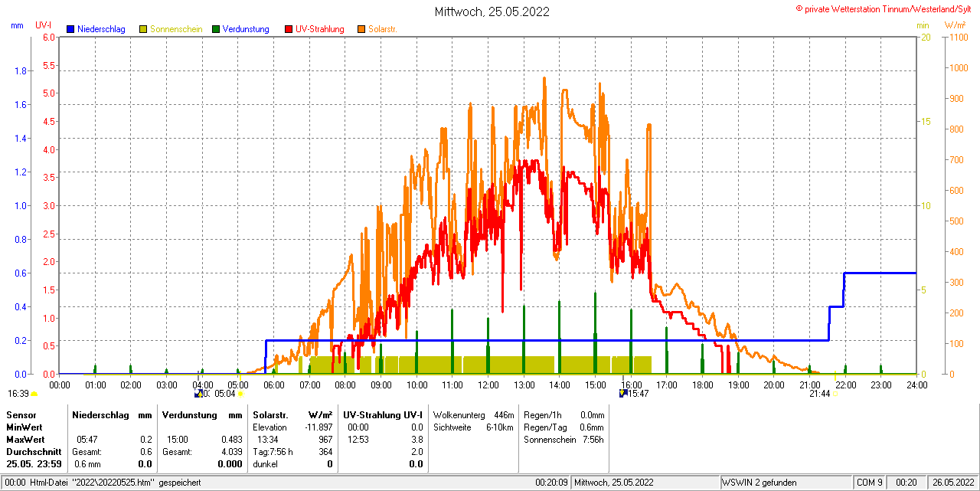Click the moon icon before 15:47
This screenshot has height=491, width=980.
coord(622,394)
